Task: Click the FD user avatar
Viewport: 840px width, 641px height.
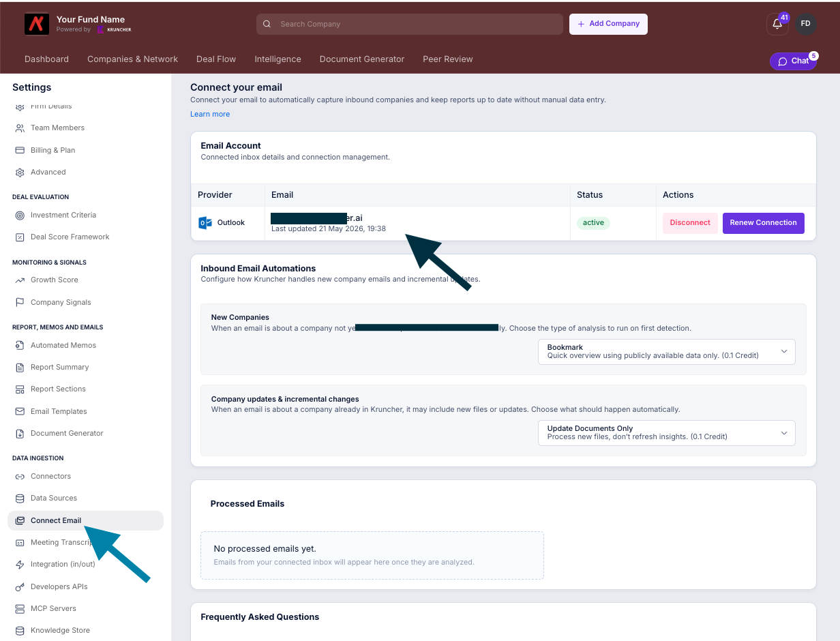Action: 806,24
